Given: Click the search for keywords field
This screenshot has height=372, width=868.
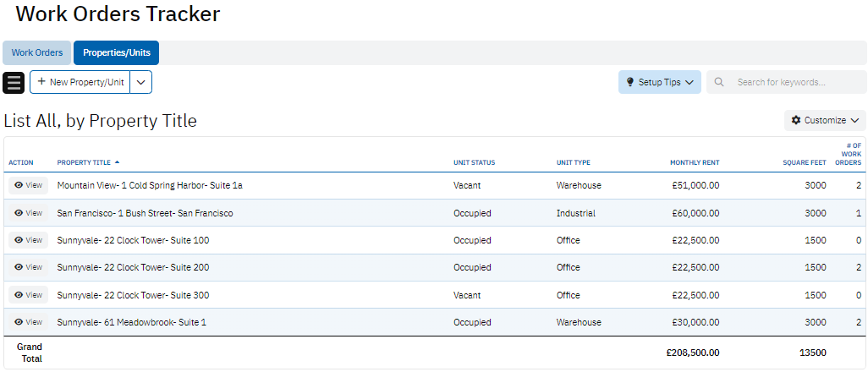Looking at the screenshot, I should click(795, 83).
